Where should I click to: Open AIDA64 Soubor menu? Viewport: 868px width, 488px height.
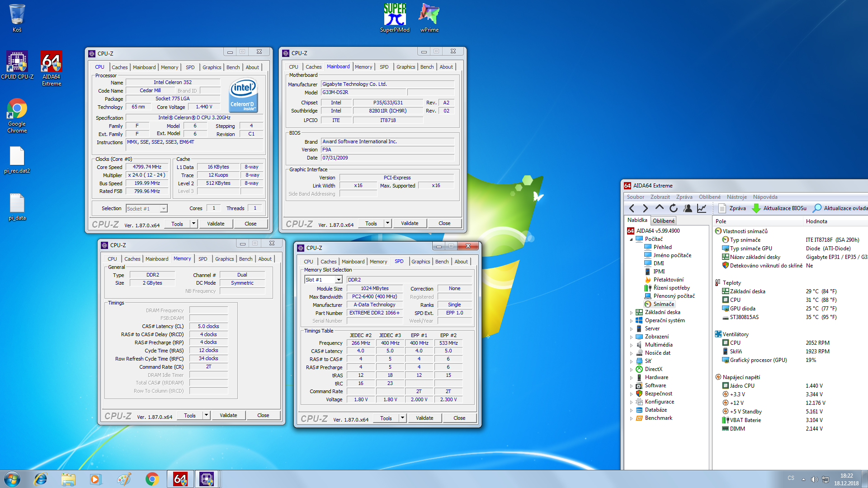[x=635, y=197]
